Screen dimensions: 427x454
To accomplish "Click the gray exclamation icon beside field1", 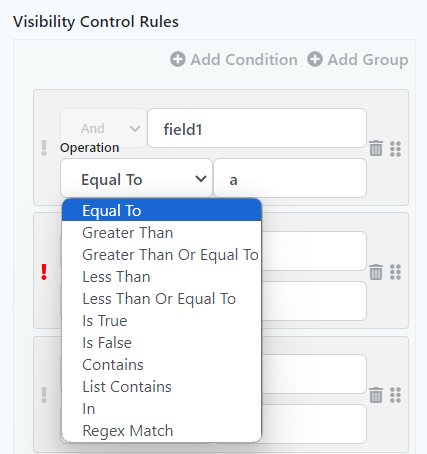I will 44,148.
